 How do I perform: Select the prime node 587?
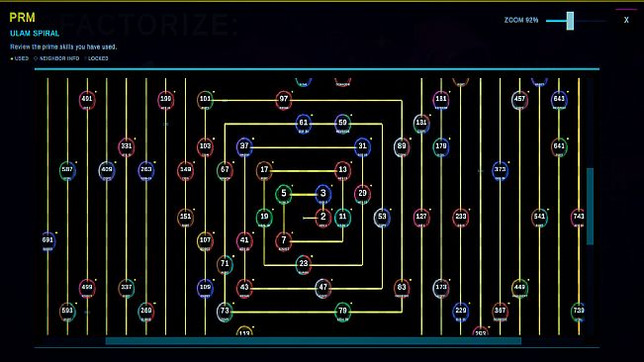click(x=67, y=171)
